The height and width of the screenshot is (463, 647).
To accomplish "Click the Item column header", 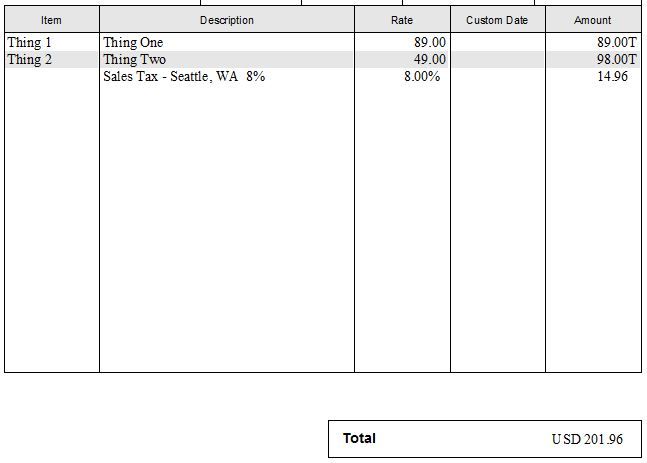I will 51,20.
